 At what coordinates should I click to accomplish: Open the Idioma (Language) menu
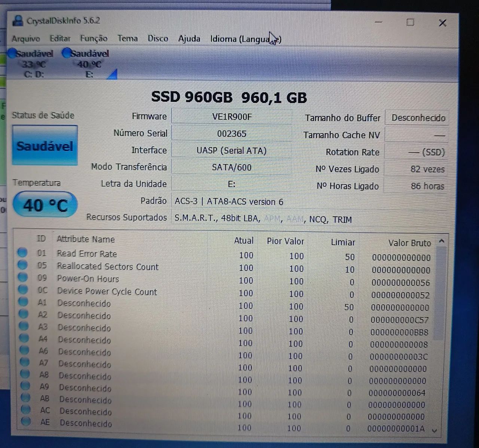point(245,39)
